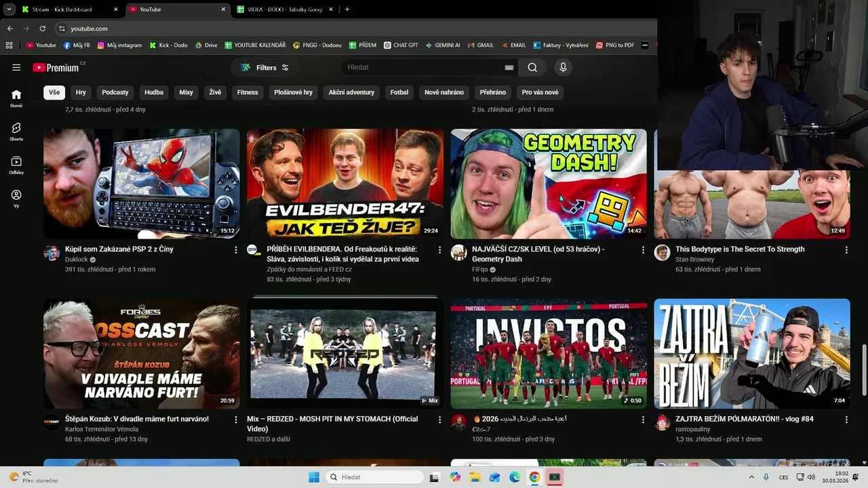Open the Duklock channel avatar

[52, 253]
